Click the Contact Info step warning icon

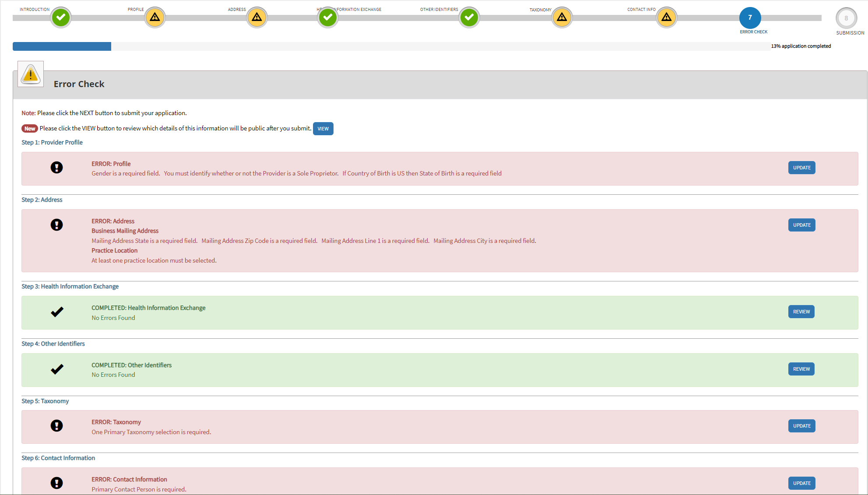coord(667,18)
